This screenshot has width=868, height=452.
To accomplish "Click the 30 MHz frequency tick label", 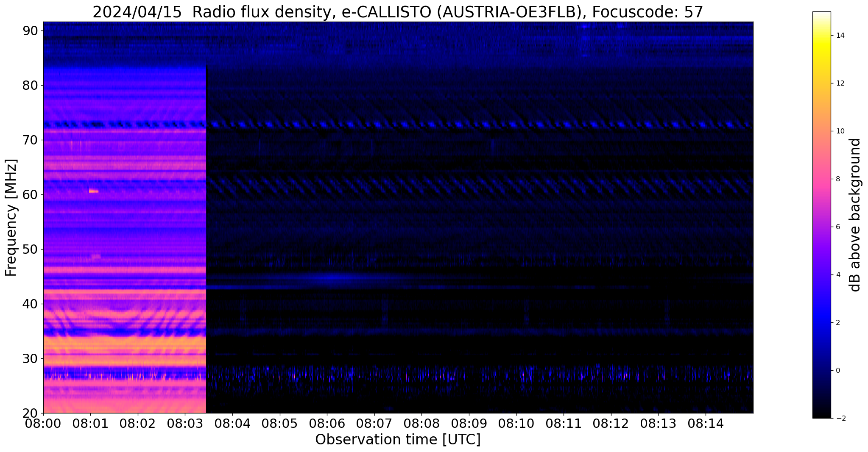I will [30, 359].
